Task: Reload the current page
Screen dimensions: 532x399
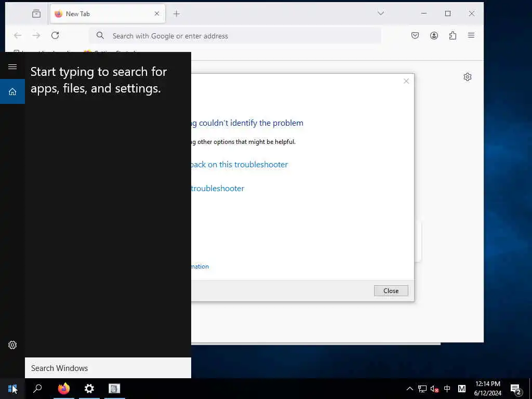Action: (55, 35)
